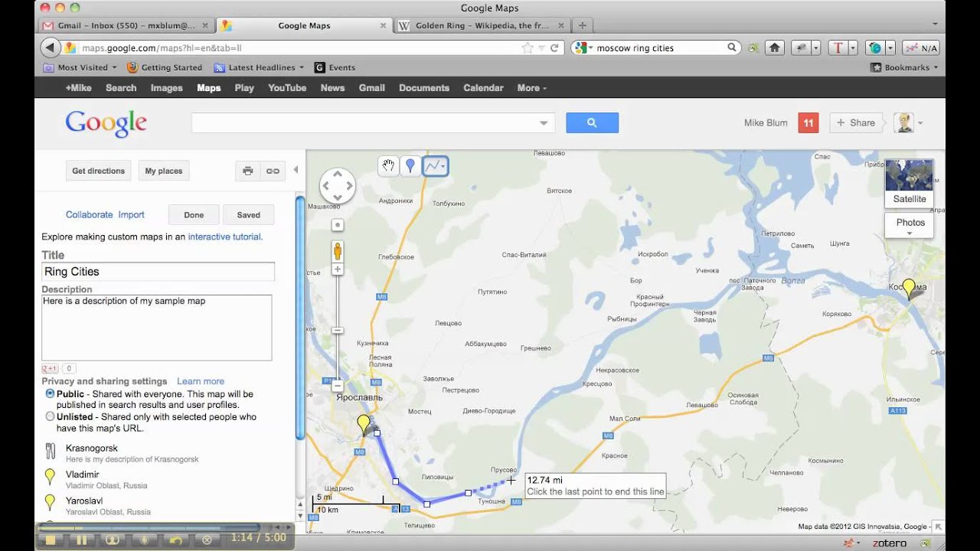This screenshot has width=980, height=551.
Task: Open the profile avatar account dropdown
Action: coord(909,122)
